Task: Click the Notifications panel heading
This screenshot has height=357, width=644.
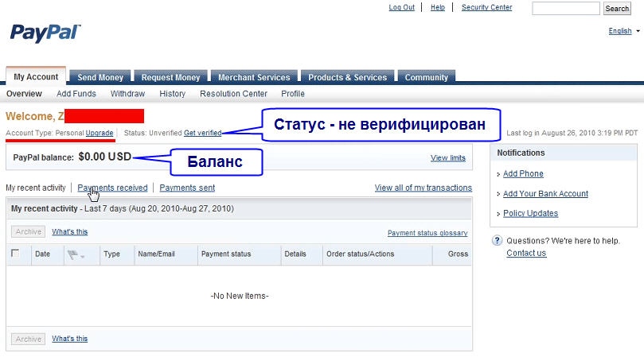Action: coord(521,153)
